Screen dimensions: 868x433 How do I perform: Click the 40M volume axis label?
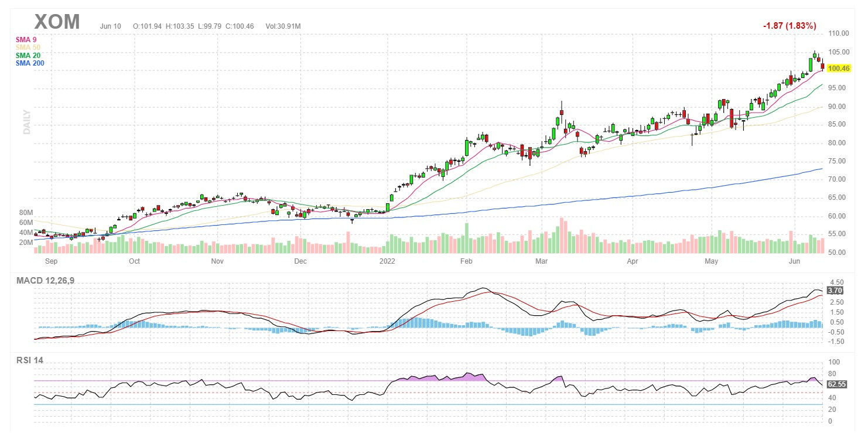pos(26,233)
